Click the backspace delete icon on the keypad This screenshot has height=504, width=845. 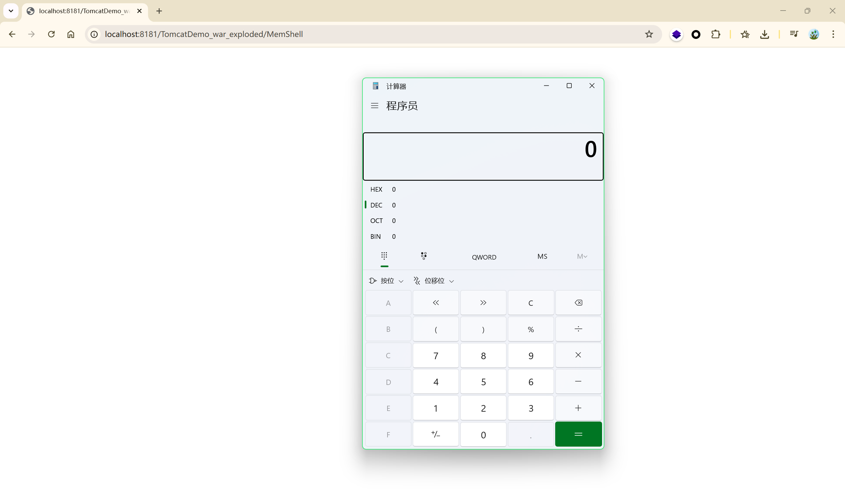click(578, 302)
